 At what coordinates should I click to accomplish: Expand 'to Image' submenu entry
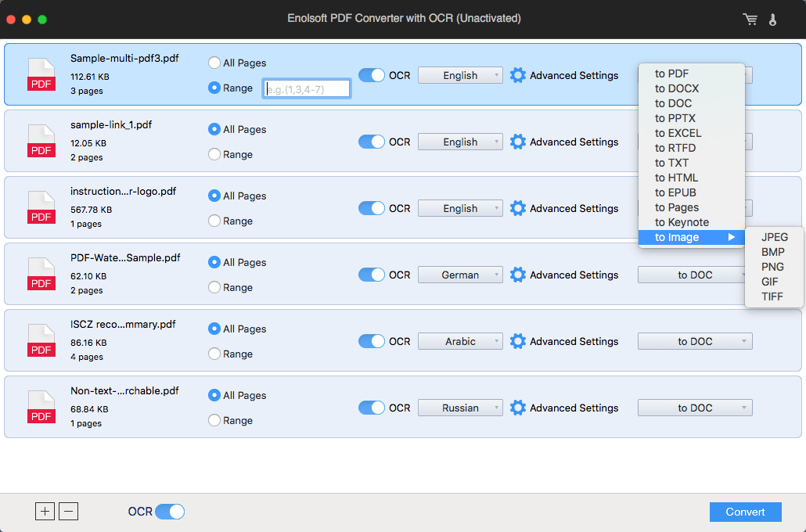pos(692,237)
